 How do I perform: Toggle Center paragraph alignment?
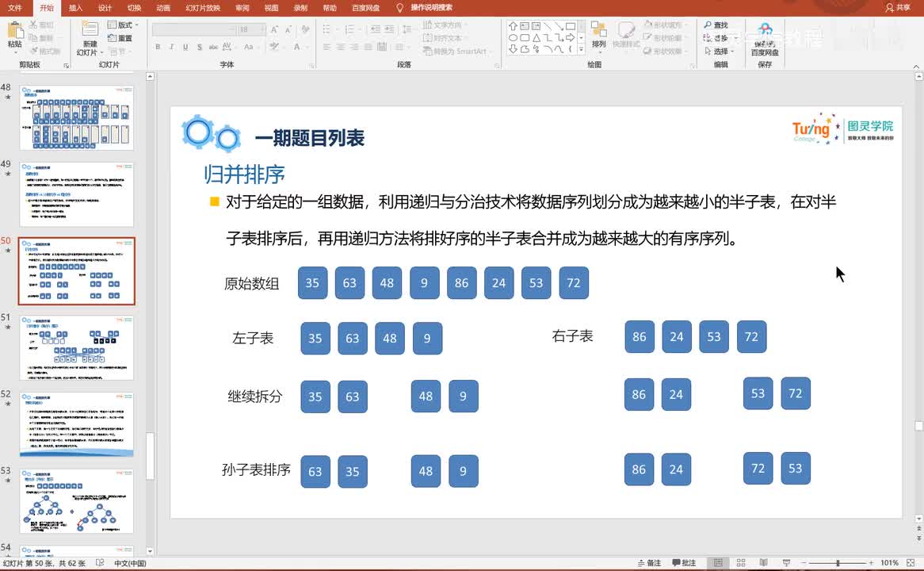341,47
